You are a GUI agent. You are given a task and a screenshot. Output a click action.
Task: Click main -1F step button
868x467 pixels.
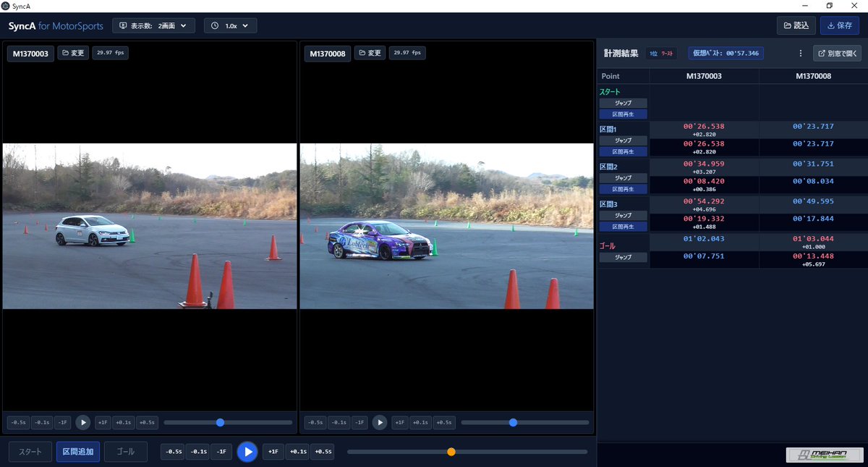tap(221, 452)
